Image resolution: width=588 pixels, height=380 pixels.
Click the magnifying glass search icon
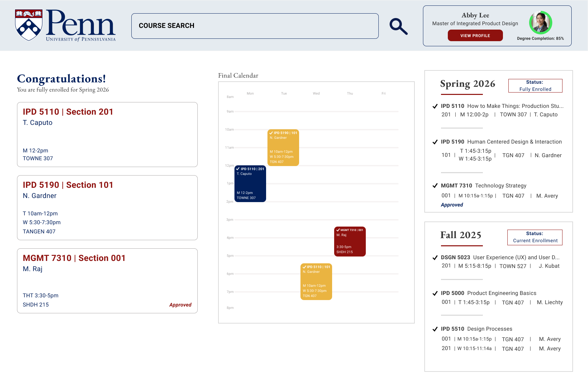tap(398, 27)
